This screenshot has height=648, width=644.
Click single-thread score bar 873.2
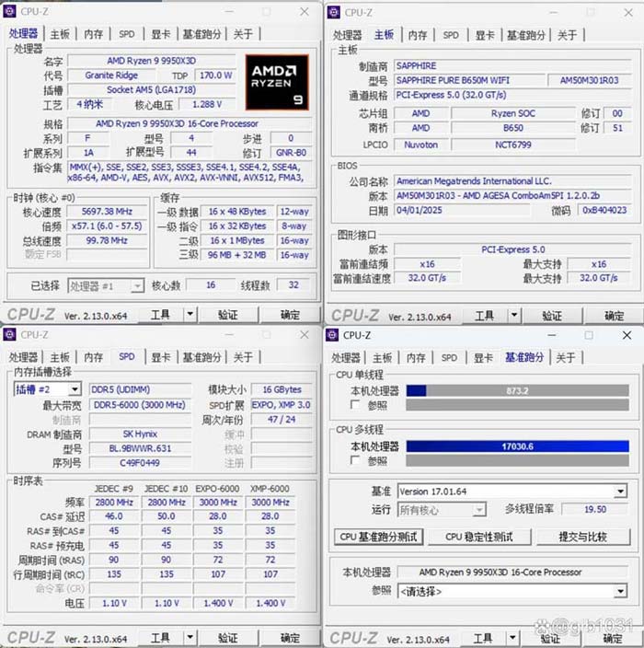click(518, 390)
